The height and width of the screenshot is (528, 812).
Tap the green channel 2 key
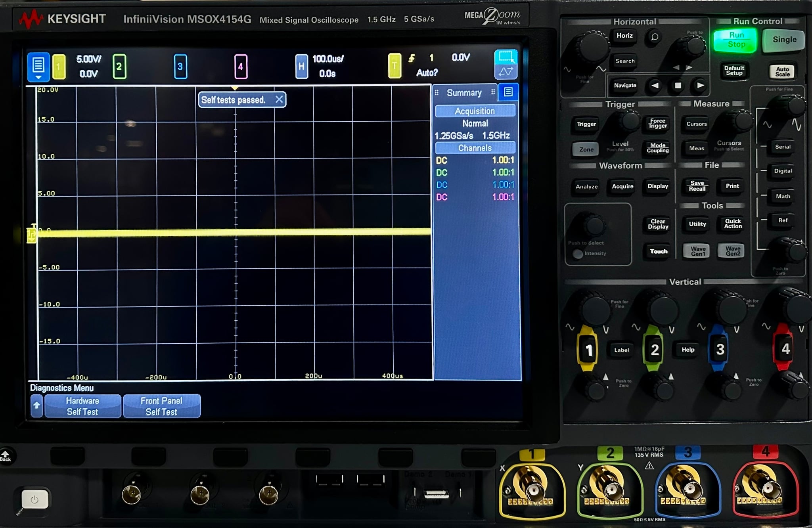[x=655, y=349]
